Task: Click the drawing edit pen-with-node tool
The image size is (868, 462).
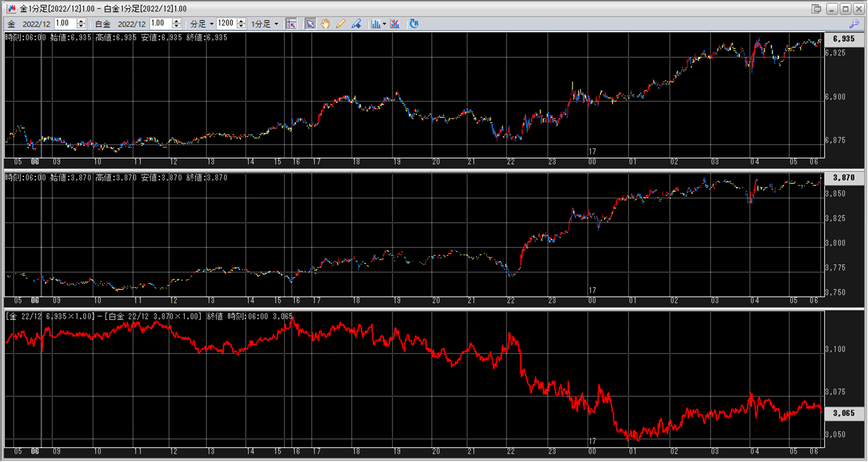Action: [x=356, y=24]
